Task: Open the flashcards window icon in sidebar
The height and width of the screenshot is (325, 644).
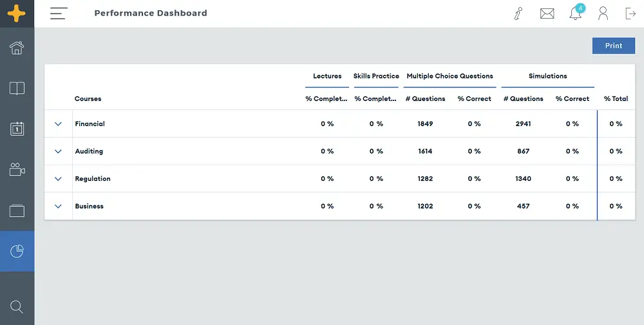Action: click(x=17, y=211)
